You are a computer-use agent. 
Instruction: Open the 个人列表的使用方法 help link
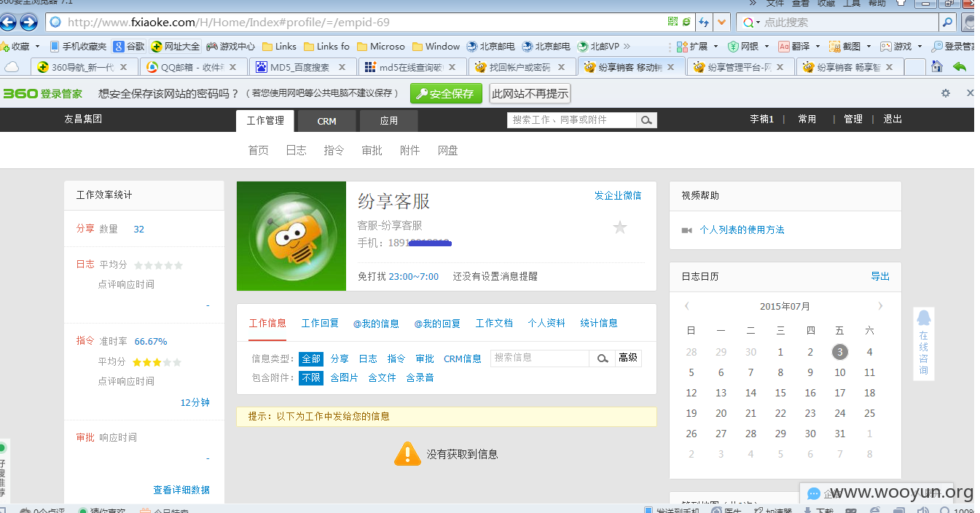coord(742,230)
